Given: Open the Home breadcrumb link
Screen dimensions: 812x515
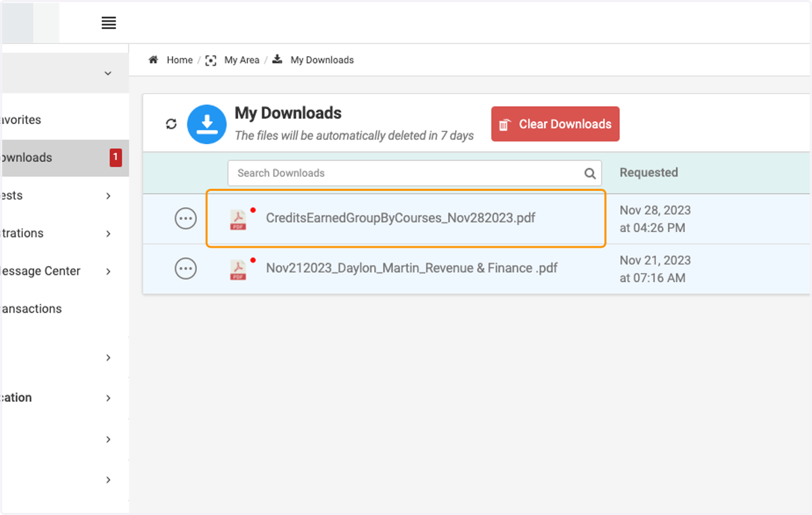Looking at the screenshot, I should pyautogui.click(x=179, y=60).
